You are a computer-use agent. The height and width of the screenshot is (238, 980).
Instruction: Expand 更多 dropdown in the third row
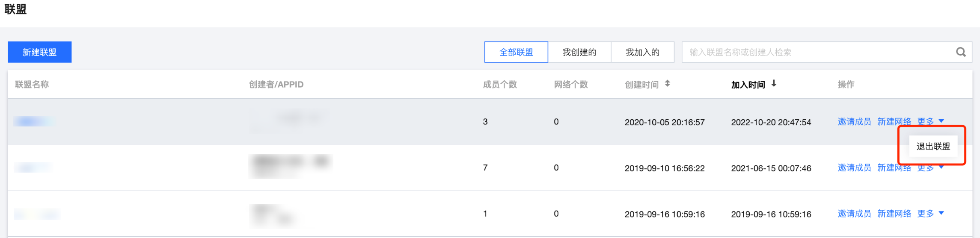[930, 214]
